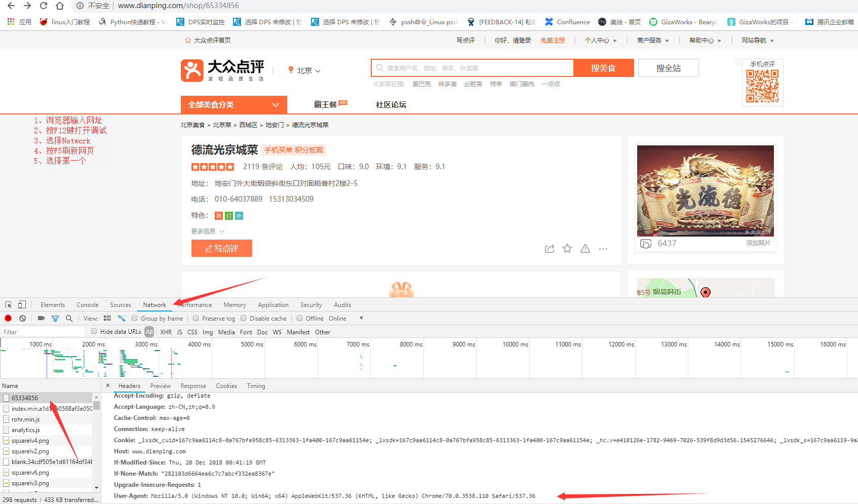The image size is (858, 504).
Task: Enable the Preserve log checkbox
Action: tap(196, 318)
